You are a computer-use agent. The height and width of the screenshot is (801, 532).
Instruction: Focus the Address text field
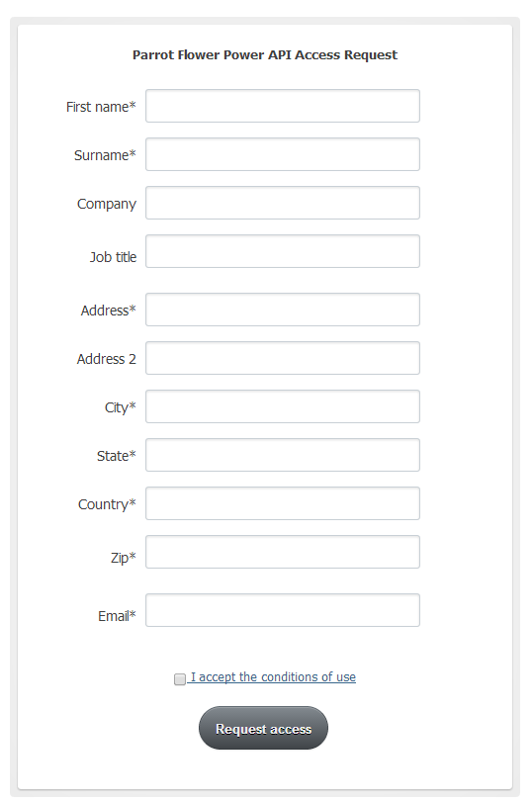coord(283,310)
